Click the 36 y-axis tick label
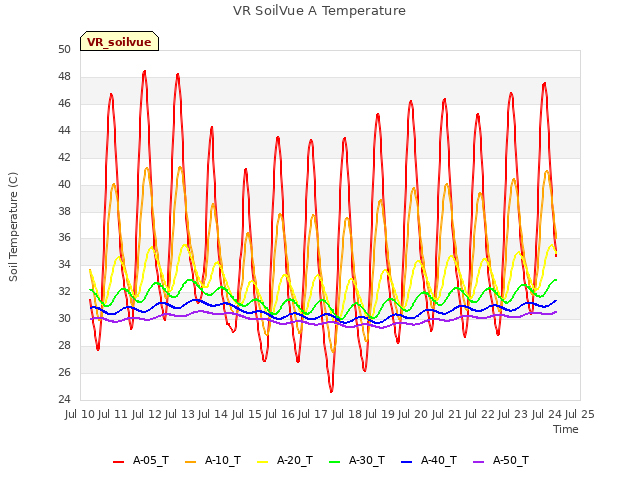640x480 pixels. click(x=64, y=238)
